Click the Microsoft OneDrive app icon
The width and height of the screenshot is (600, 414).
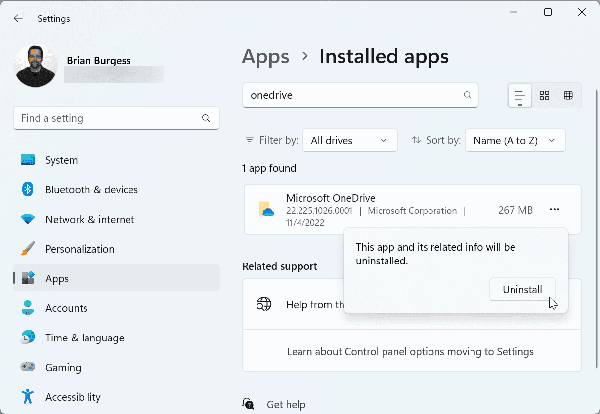tap(266, 210)
